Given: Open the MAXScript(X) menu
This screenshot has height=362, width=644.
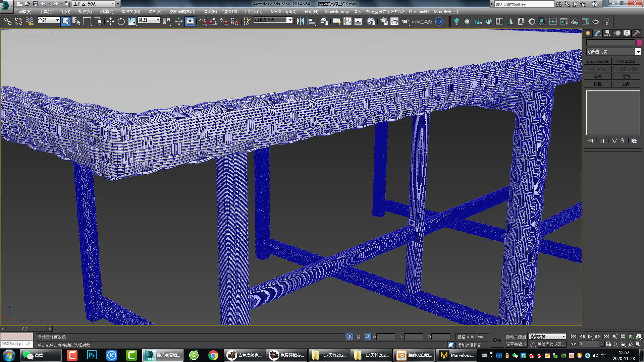Looking at the screenshot, I should pyautogui.click(x=284, y=11).
